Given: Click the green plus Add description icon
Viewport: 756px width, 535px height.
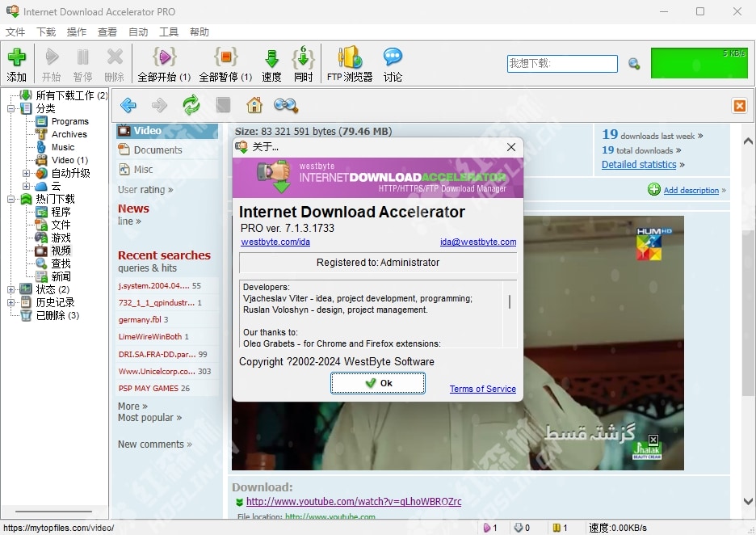Looking at the screenshot, I should (653, 190).
